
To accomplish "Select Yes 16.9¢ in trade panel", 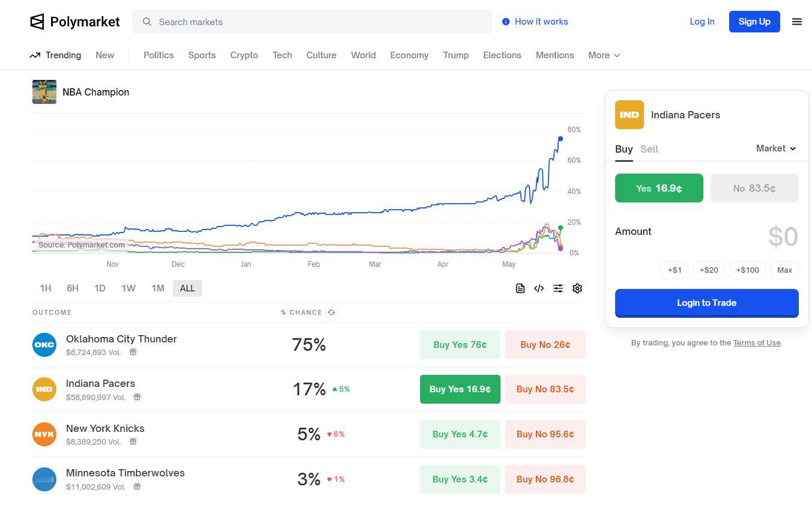I will (x=659, y=188).
